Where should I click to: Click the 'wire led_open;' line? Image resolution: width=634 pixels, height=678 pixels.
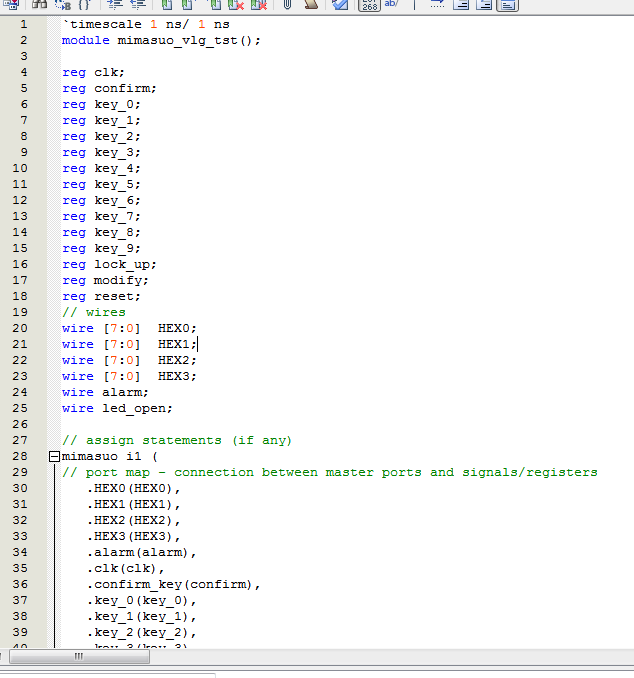pyautogui.click(x=117, y=408)
